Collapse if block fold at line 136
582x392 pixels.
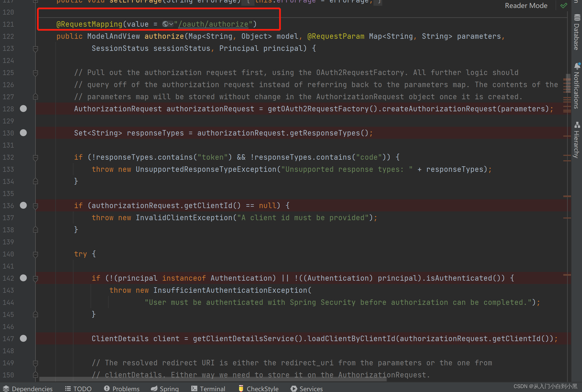coord(35,206)
